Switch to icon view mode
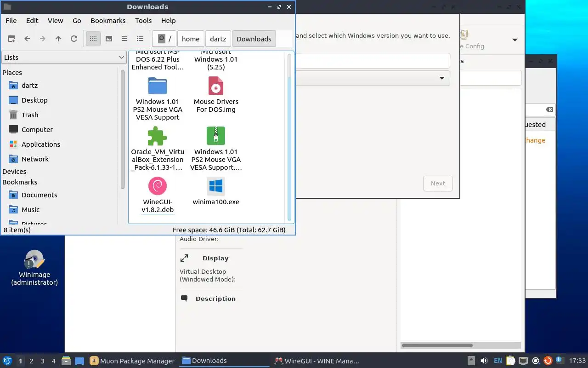This screenshot has height=368, width=588. click(x=93, y=39)
